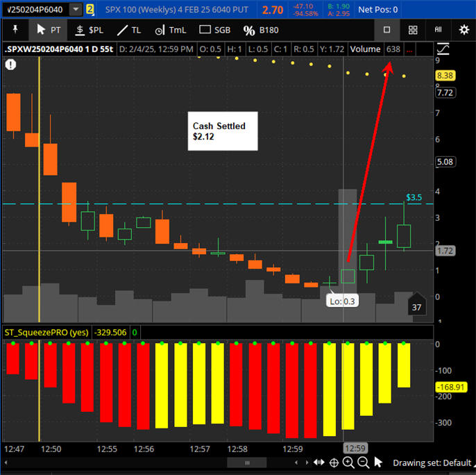Click the pin drawing icon
The image size is (476, 475).
coord(15,30)
